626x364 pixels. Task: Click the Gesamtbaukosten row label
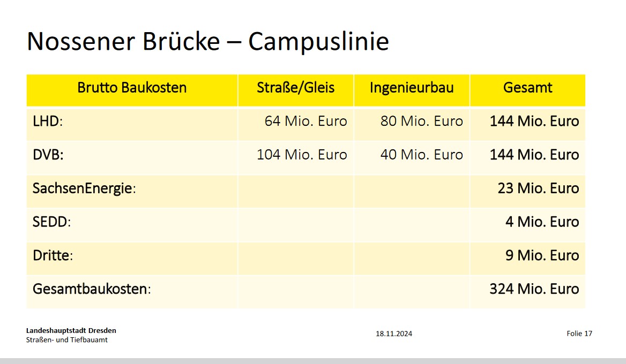tap(92, 289)
